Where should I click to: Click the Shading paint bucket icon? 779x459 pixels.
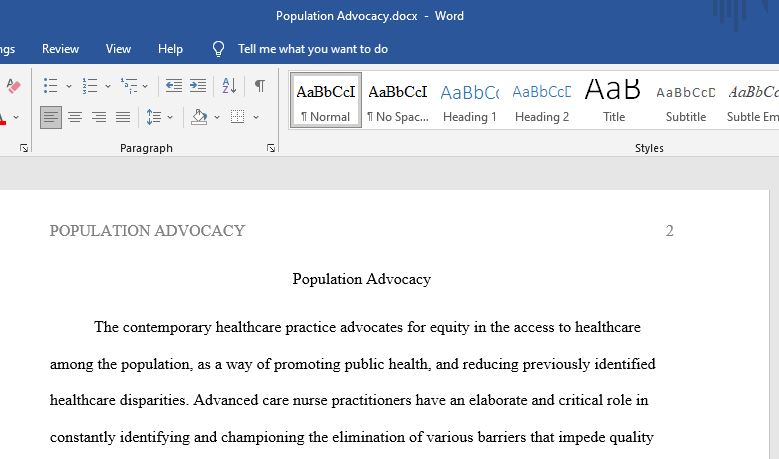199,117
